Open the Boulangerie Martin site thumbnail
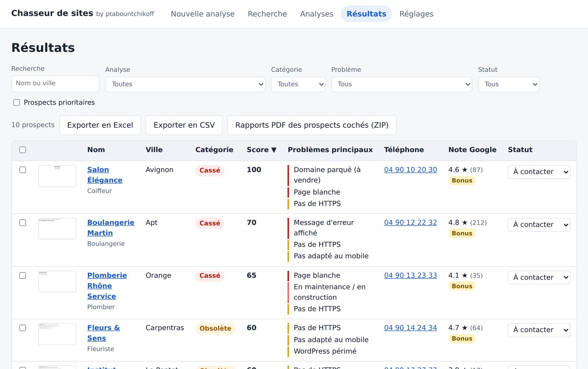 [57, 228]
